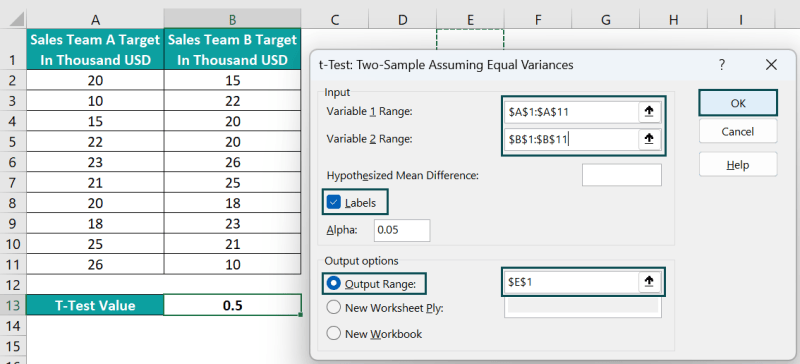Open dialog help question mark icon
Viewport: 800px width, 364px height.
click(x=721, y=65)
